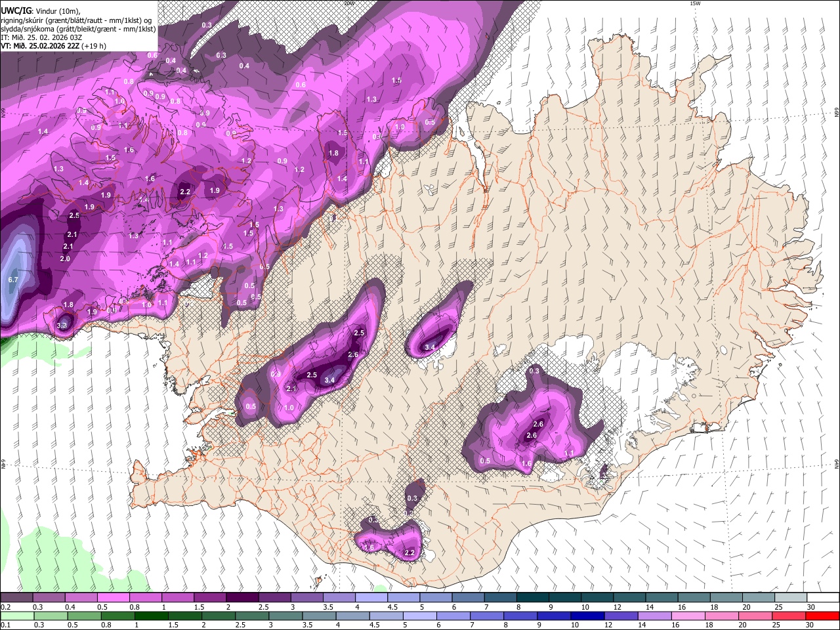
Task: Click the '10' number in the lower legend
Action: (x=575, y=625)
